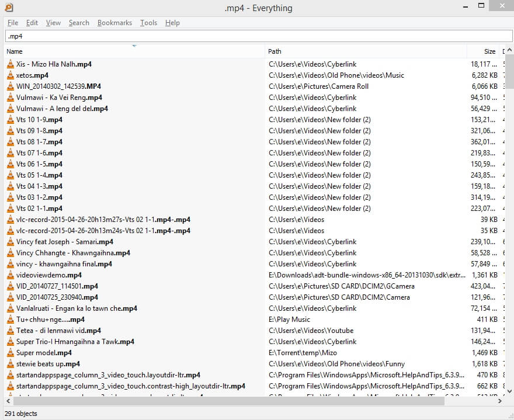Minimize the Everything window
This screenshot has width=514, height=420.
tap(466, 6)
